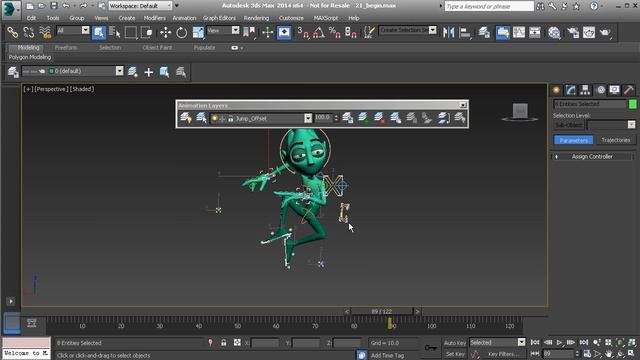Open Select by Name dialog icon
The height and width of the screenshot is (360, 640).
click(x=115, y=32)
